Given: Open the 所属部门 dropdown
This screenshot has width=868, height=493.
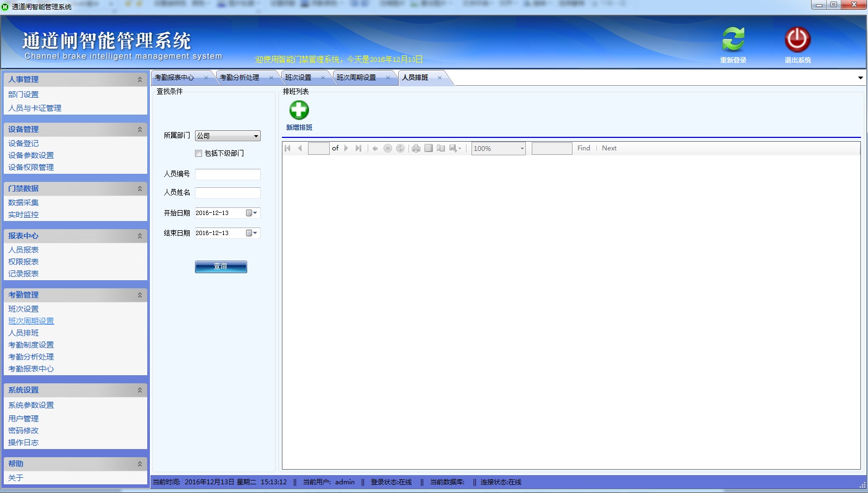Looking at the screenshot, I should tap(256, 136).
